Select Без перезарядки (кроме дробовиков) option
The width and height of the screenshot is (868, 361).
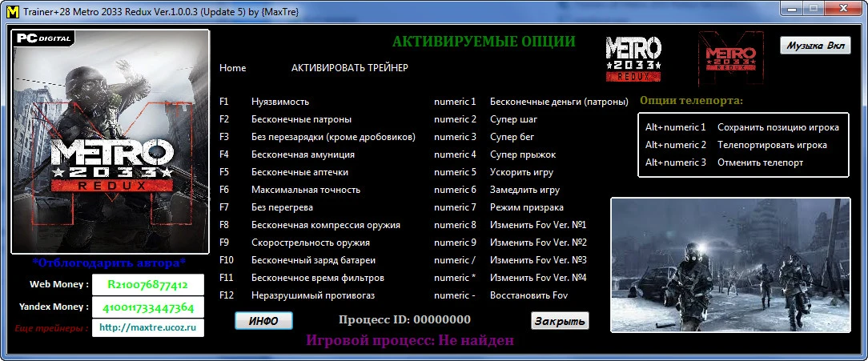click(333, 137)
